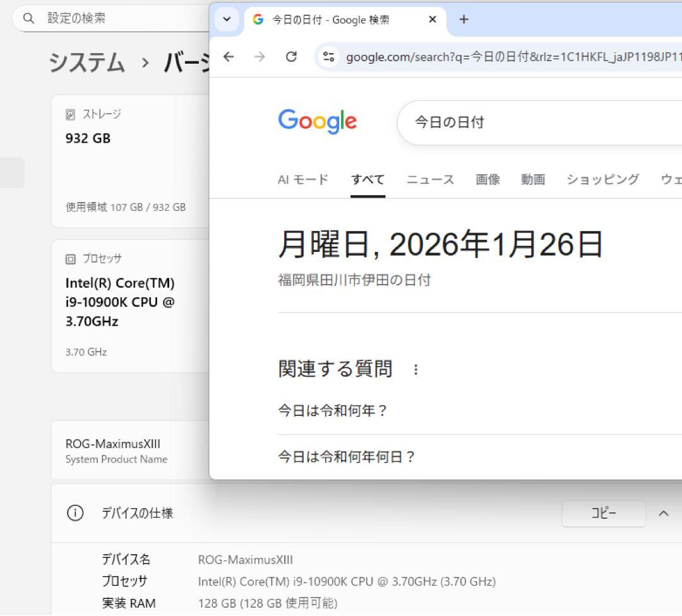Click the コピー button
This screenshot has width=682, height=616.
604,513
